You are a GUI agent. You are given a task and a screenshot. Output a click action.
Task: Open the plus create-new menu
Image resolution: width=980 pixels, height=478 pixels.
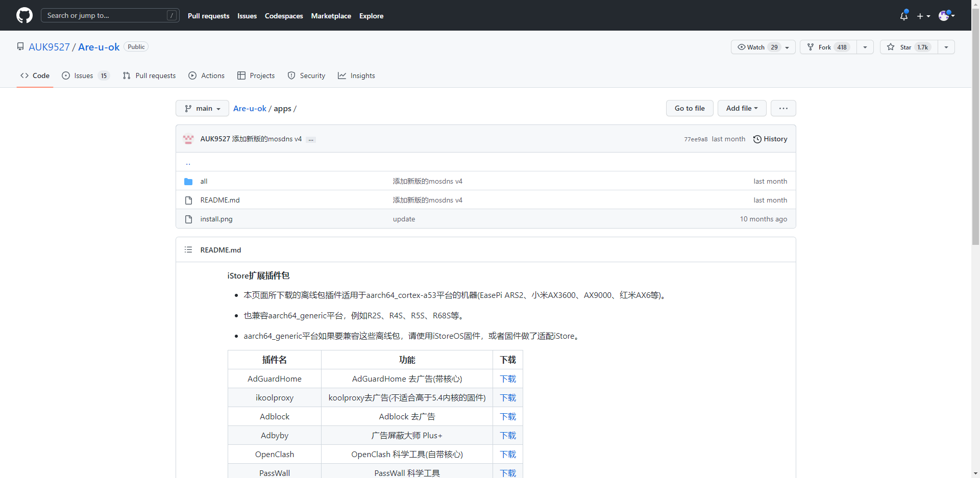coord(923,16)
